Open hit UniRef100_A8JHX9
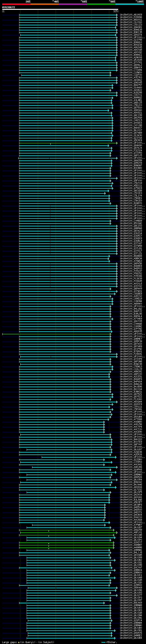146x644 pixels. point(131,15)
